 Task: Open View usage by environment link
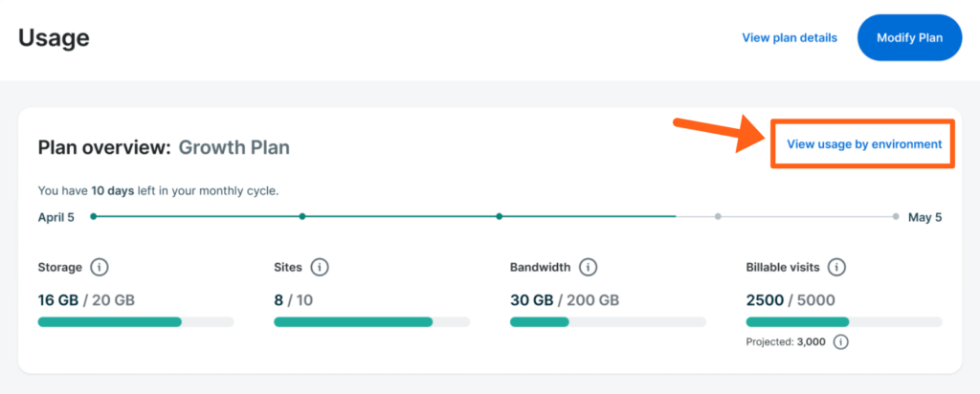point(863,144)
